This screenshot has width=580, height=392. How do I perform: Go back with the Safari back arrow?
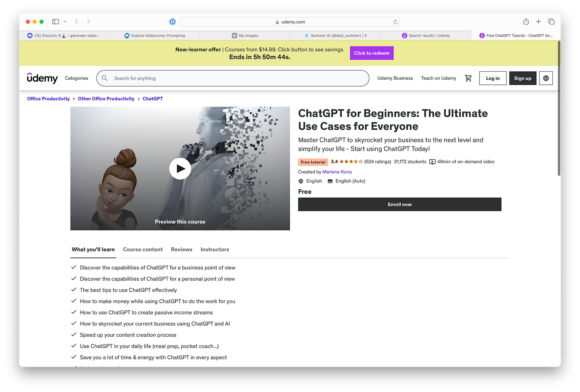click(x=76, y=22)
